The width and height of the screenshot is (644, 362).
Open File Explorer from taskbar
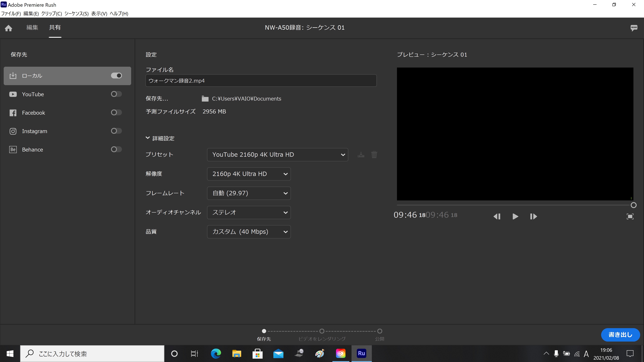point(236,353)
